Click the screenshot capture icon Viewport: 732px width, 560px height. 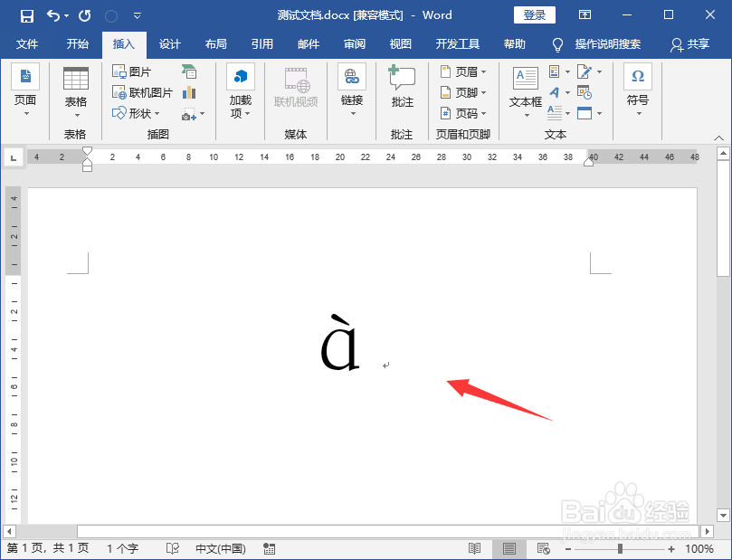pyautogui.click(x=189, y=113)
